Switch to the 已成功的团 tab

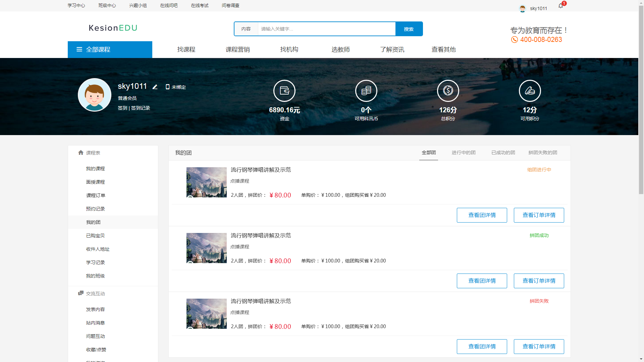click(503, 153)
